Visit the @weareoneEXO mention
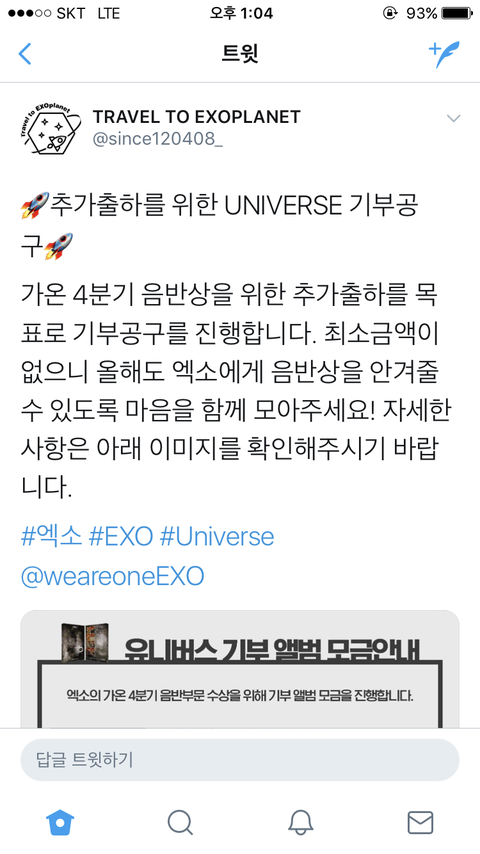The width and height of the screenshot is (480, 854). click(112, 576)
